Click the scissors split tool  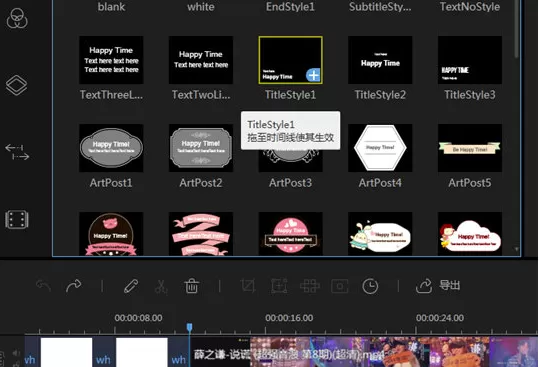[x=161, y=286]
